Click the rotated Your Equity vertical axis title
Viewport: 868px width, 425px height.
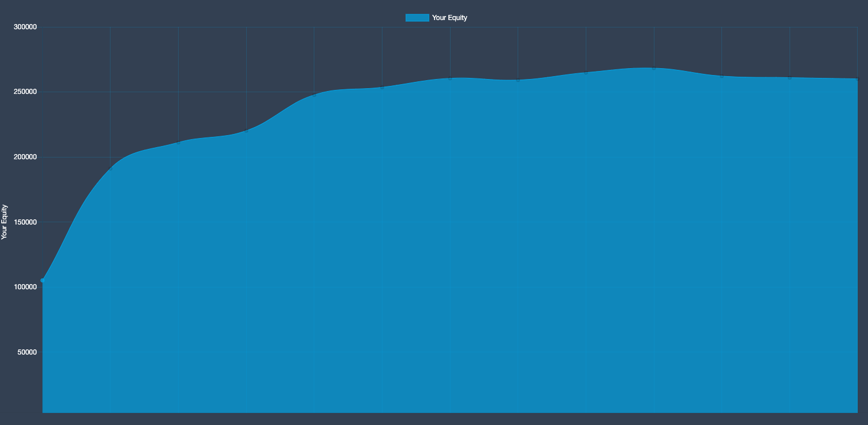coord(5,222)
